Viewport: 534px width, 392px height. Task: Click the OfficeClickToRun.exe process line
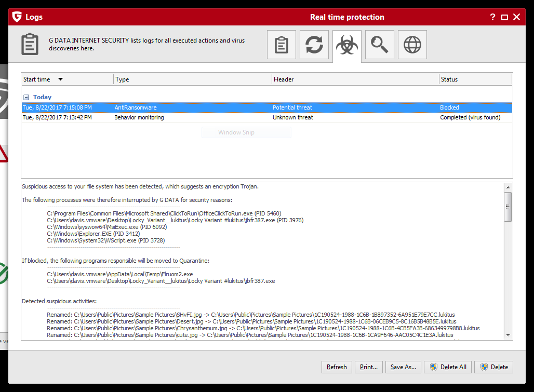coord(164,213)
